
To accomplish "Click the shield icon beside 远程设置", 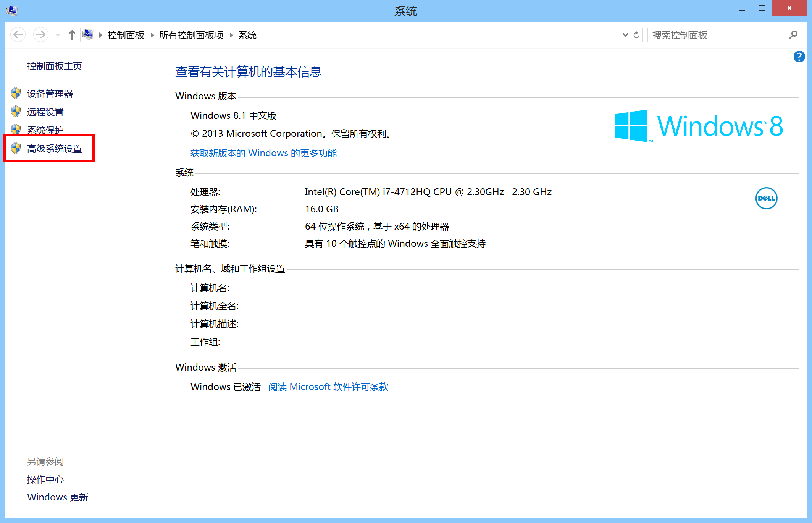I will 16,111.
